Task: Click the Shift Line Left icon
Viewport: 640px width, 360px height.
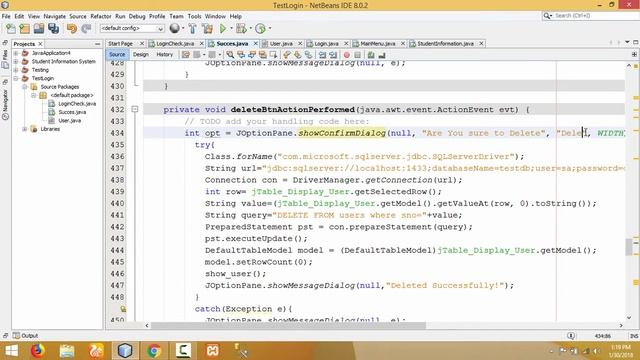Action: pyautogui.click(x=322, y=55)
